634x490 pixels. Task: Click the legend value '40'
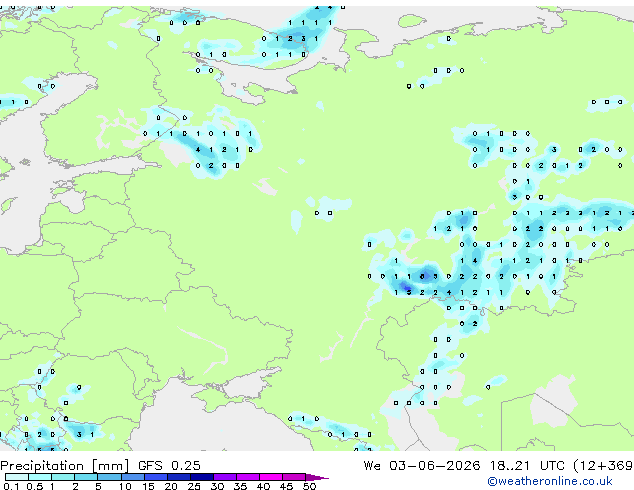(x=263, y=486)
